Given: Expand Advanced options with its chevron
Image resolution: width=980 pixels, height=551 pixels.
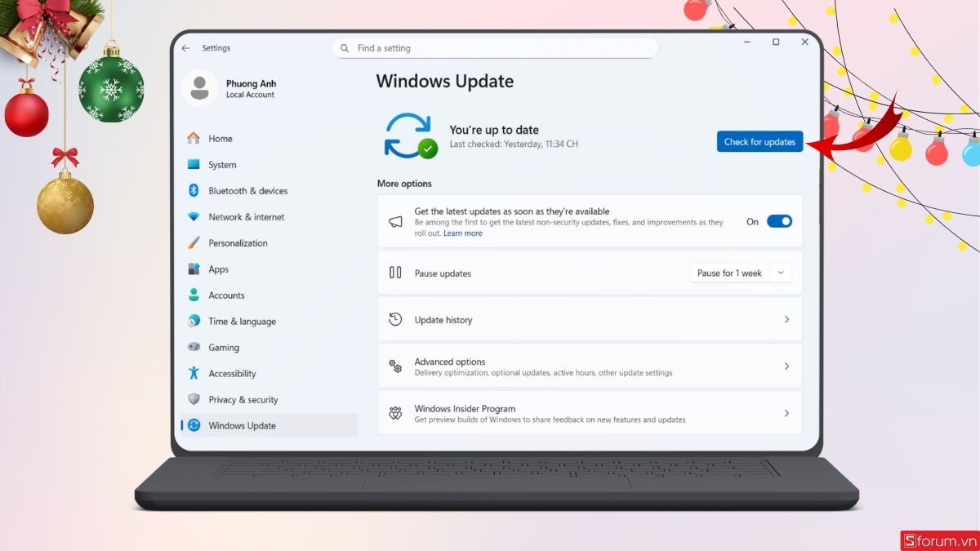Looking at the screenshot, I should tap(786, 366).
